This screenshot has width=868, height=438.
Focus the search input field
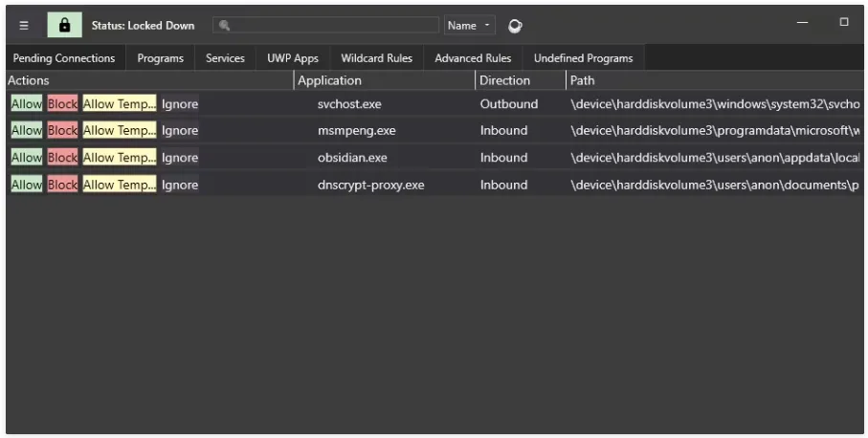[325, 26]
